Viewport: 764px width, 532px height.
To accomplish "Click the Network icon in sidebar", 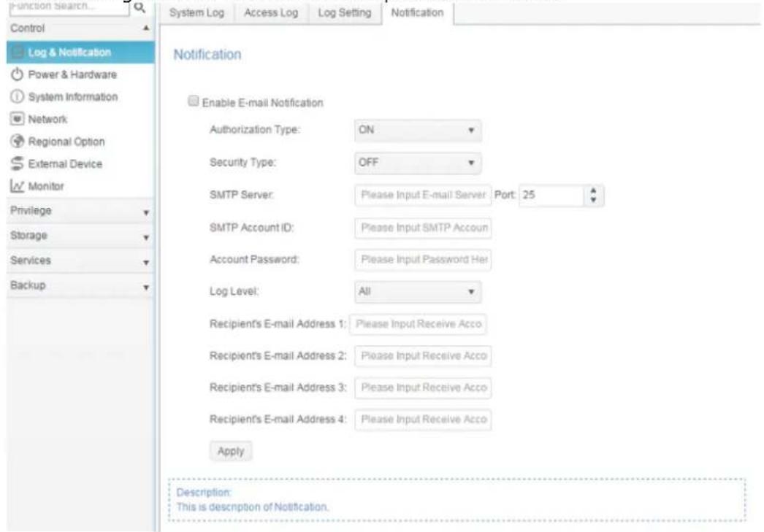I will click(x=17, y=119).
